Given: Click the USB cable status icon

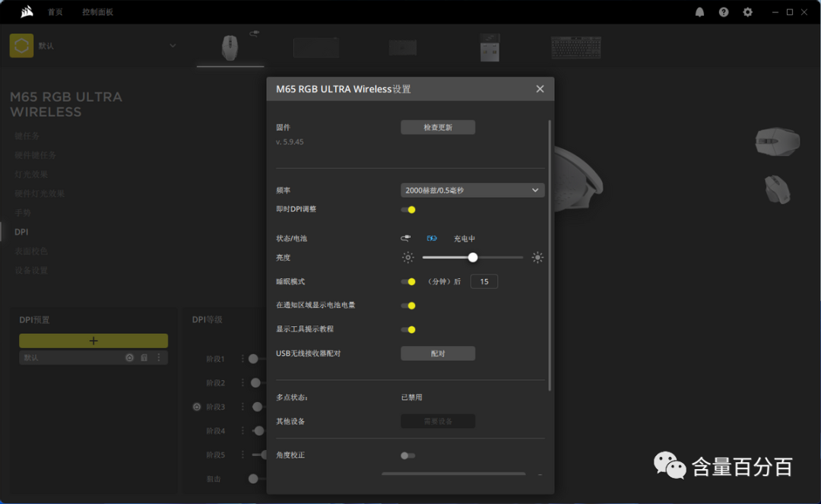Looking at the screenshot, I should [x=406, y=238].
